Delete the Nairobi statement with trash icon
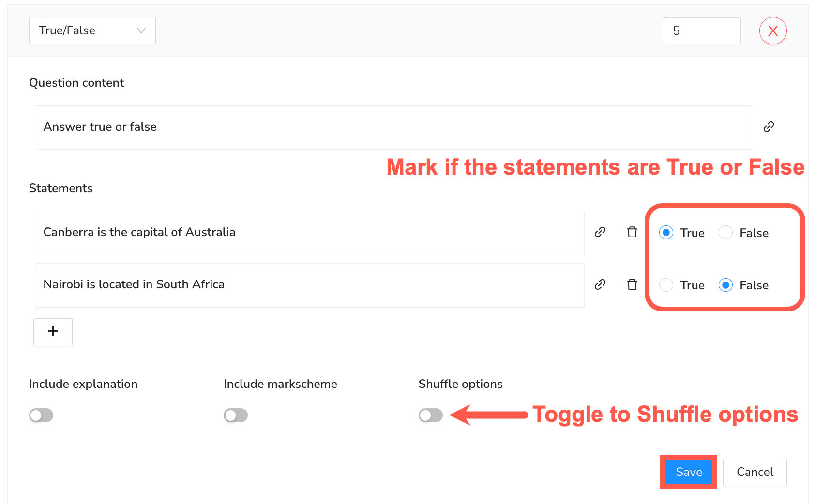Viewport: 815px width, 504px height. [x=632, y=284]
